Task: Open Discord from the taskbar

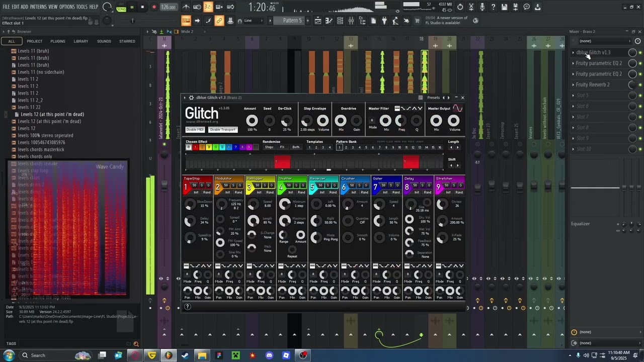Action: pos(269,355)
